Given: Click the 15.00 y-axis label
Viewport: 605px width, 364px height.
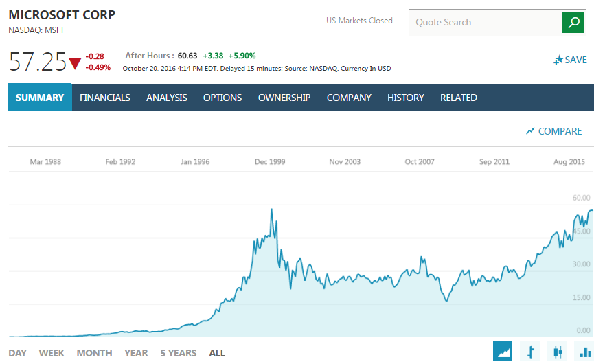Looking at the screenshot, I should point(581,297).
